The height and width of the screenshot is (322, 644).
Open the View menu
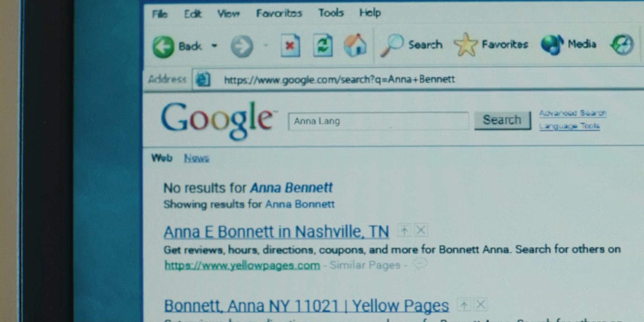click(x=228, y=13)
